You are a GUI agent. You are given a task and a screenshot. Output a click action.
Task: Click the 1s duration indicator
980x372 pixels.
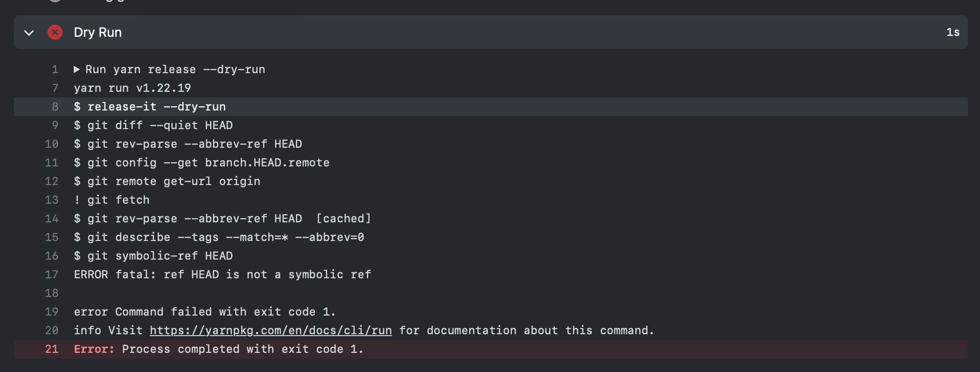951,32
